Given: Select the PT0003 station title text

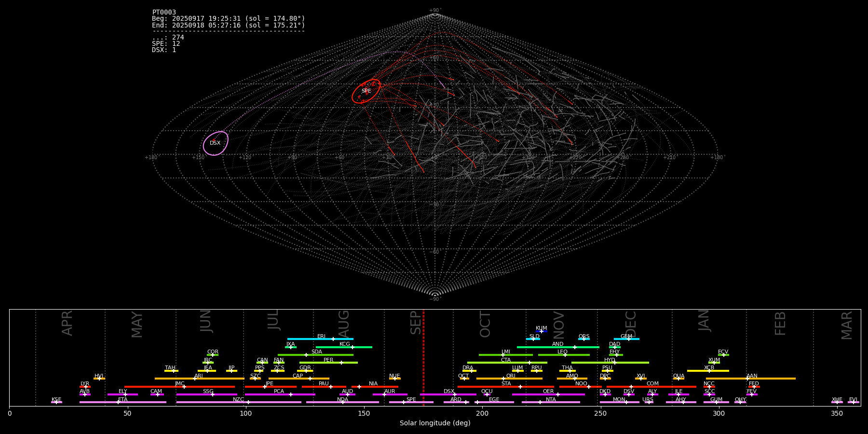Looking at the screenshot, I should click(x=164, y=13).
